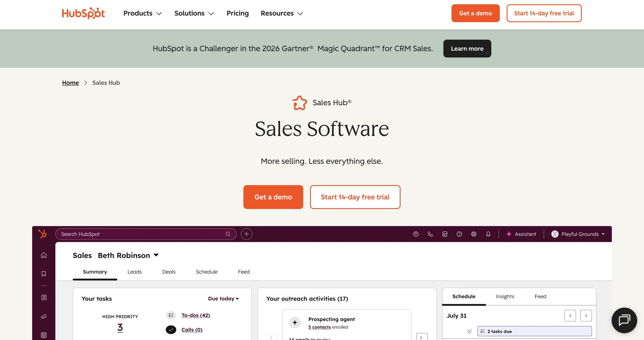
Task: Click the plus create button in app bar
Action: click(x=246, y=234)
